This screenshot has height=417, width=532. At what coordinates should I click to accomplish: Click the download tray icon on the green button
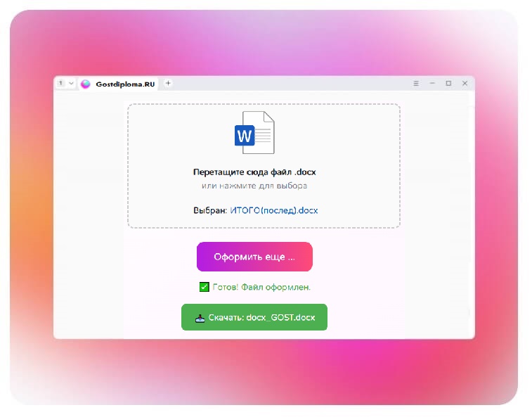(200, 317)
